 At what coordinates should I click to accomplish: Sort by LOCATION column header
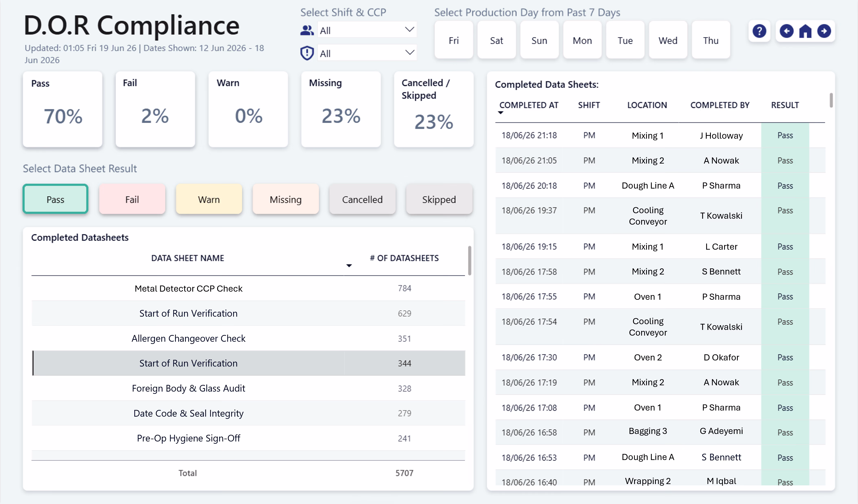click(x=647, y=105)
